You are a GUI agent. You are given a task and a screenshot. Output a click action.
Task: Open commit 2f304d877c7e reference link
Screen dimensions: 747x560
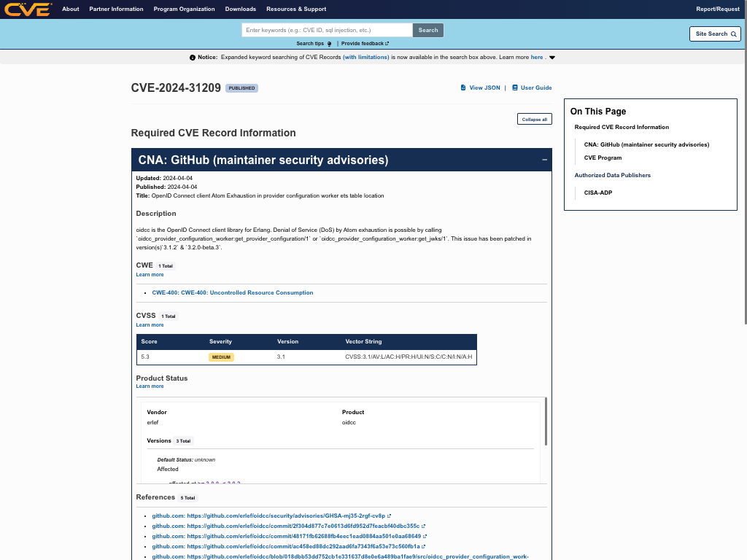[286, 526]
